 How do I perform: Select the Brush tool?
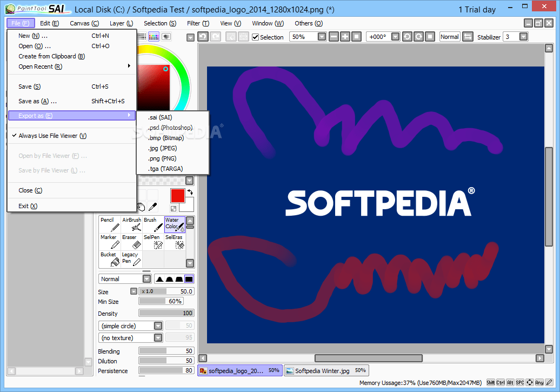(153, 224)
